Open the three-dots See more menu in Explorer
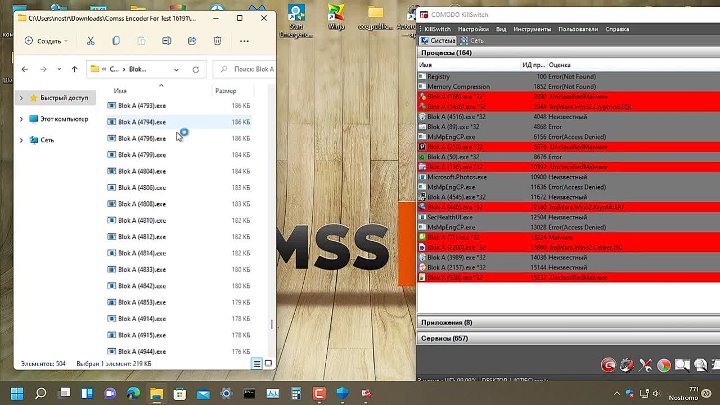720x405 pixels. 244,41
